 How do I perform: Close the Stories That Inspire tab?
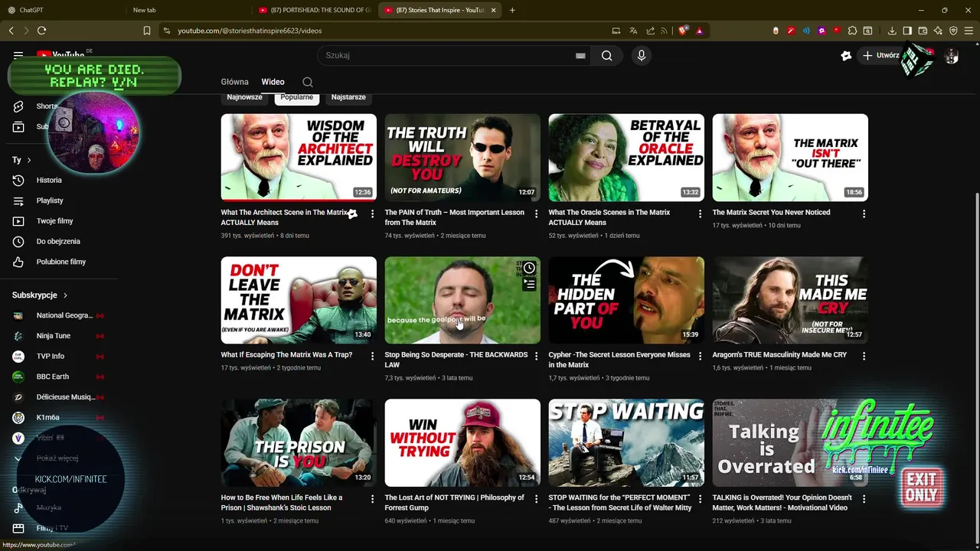pyautogui.click(x=493, y=10)
